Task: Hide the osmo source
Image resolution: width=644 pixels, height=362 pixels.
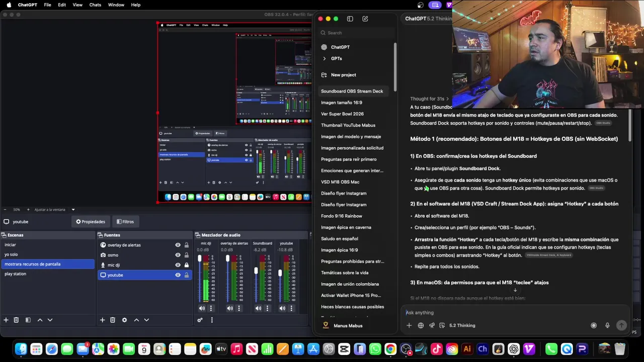Action: tap(178, 255)
